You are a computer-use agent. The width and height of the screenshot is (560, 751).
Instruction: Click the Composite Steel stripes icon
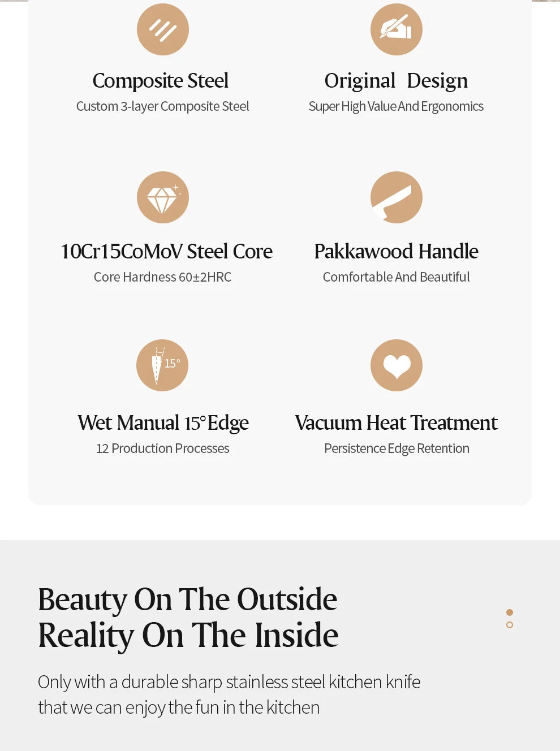coord(163,29)
